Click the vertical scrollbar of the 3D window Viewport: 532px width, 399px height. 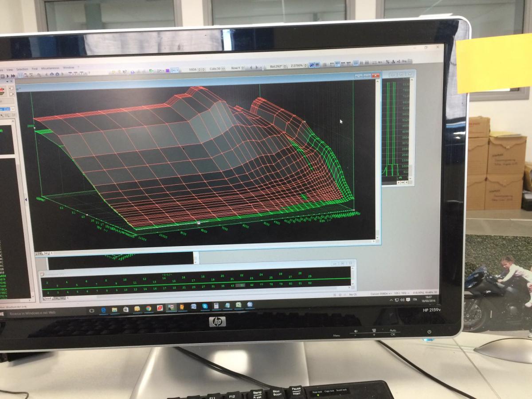tap(378, 160)
